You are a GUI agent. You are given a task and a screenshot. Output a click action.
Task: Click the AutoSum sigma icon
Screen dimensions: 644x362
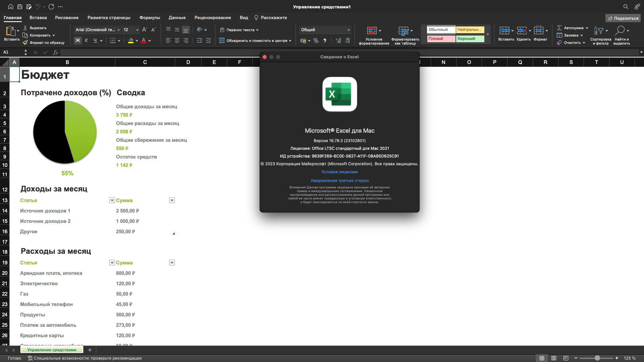[x=559, y=28]
